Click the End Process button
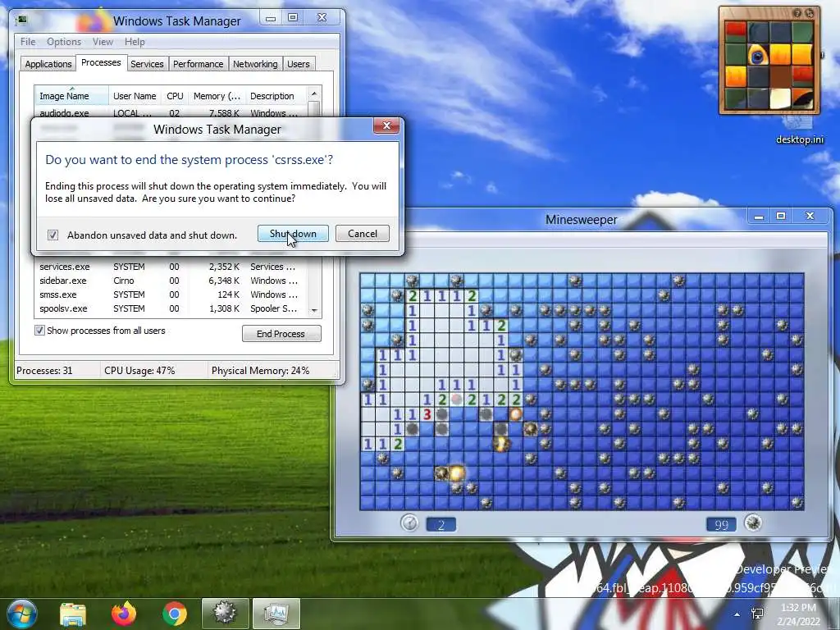 pyautogui.click(x=281, y=334)
